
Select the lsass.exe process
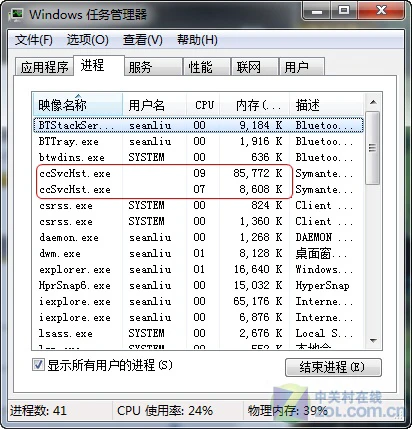pyautogui.click(x=198, y=333)
